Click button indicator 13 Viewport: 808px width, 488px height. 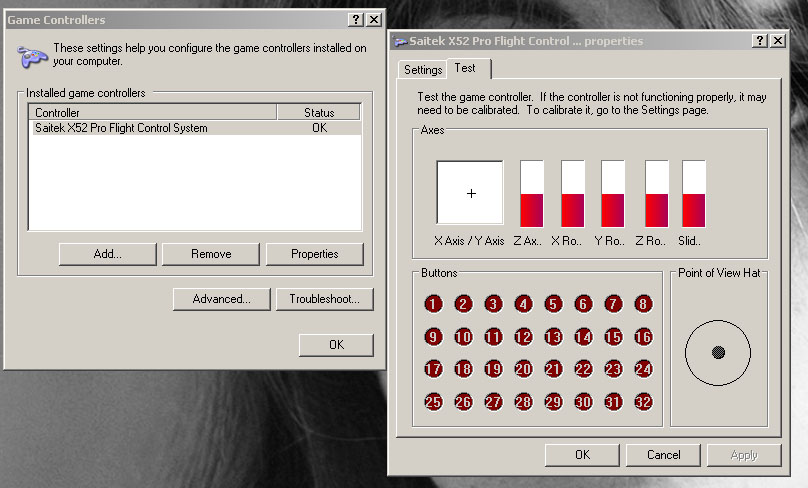[x=553, y=337]
